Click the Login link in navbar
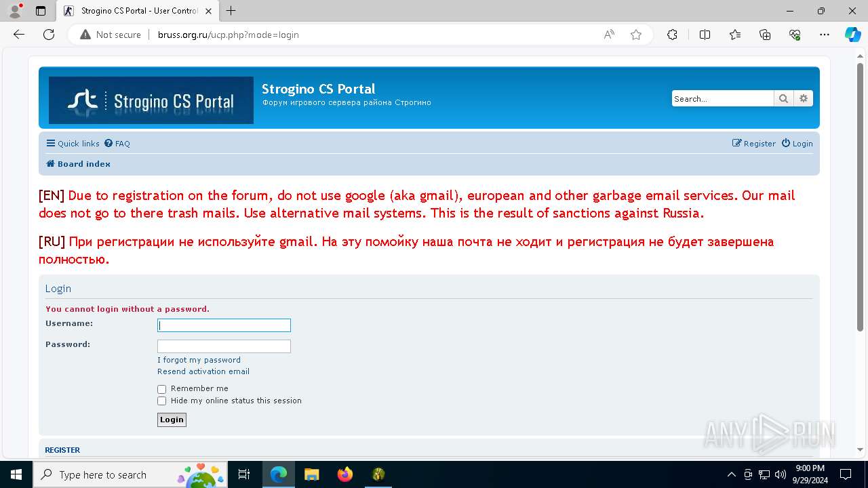 tap(797, 144)
